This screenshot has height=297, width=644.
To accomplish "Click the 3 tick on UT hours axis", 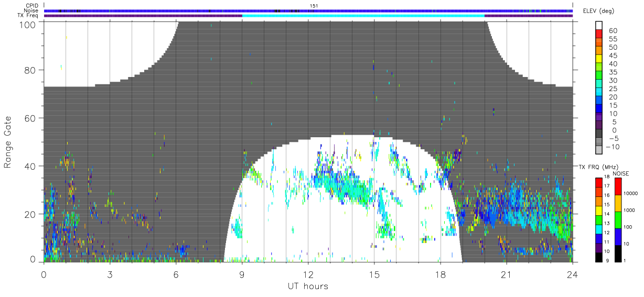I will coord(110,274).
